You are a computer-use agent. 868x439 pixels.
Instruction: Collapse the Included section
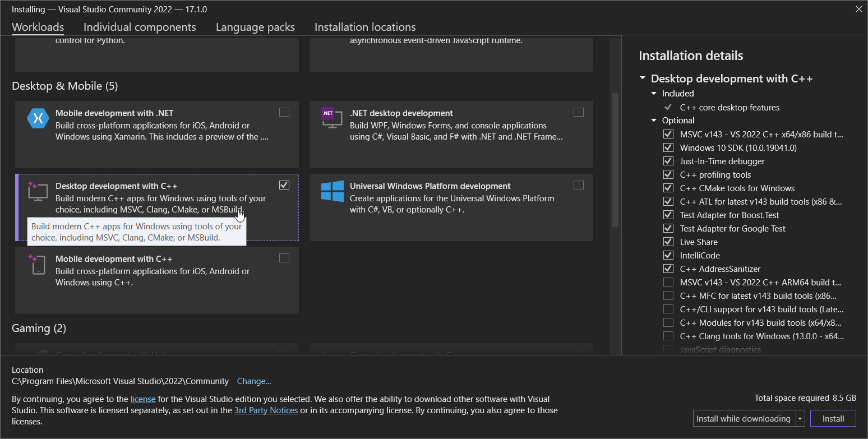tap(654, 94)
